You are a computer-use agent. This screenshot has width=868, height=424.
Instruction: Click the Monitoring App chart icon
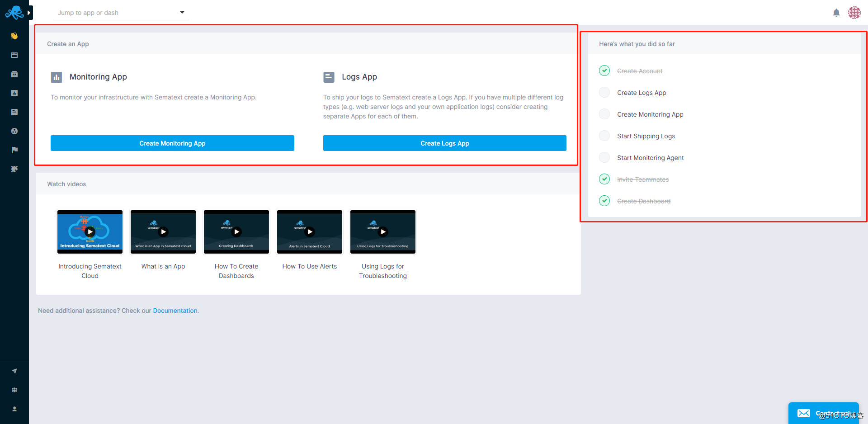pos(57,77)
